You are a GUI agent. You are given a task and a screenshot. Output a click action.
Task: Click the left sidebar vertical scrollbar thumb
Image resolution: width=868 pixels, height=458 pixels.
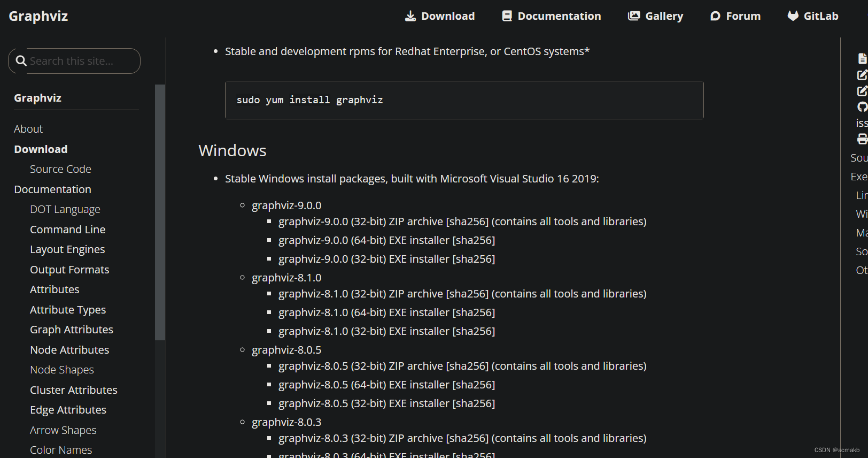pos(160,212)
